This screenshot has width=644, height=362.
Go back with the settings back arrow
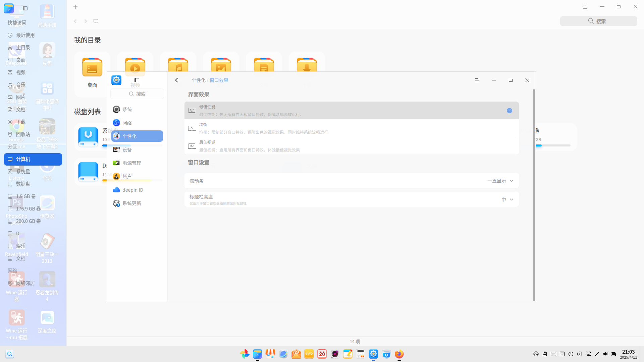176,80
